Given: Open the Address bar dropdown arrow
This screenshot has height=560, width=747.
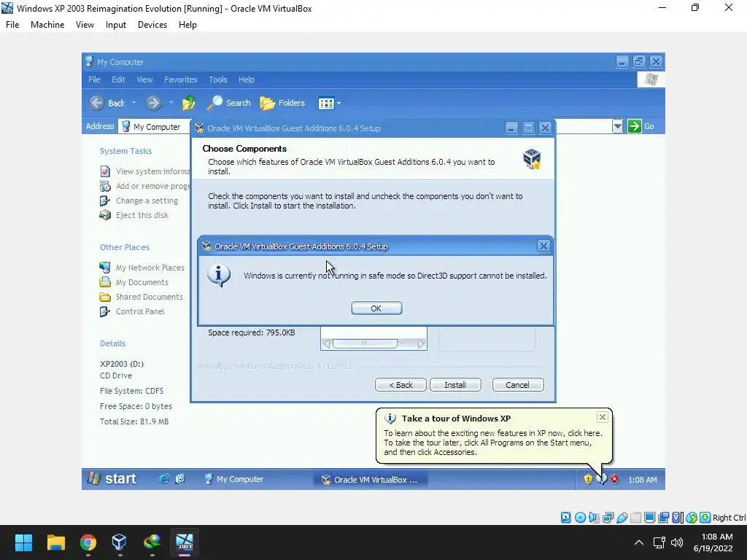Looking at the screenshot, I should click(x=617, y=126).
